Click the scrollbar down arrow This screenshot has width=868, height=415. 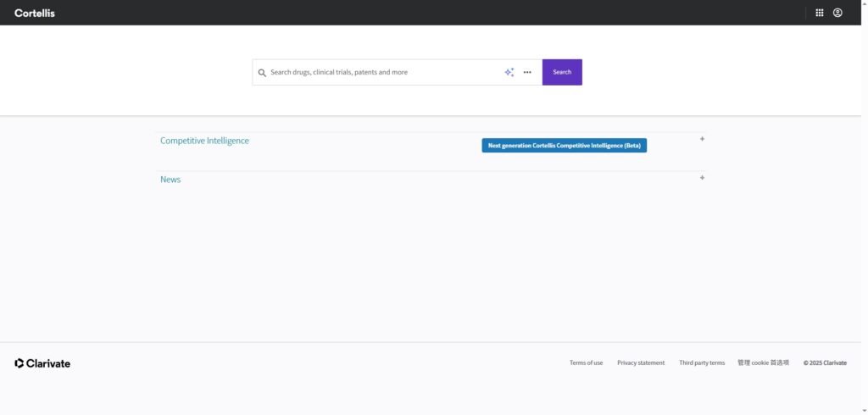tap(863, 410)
